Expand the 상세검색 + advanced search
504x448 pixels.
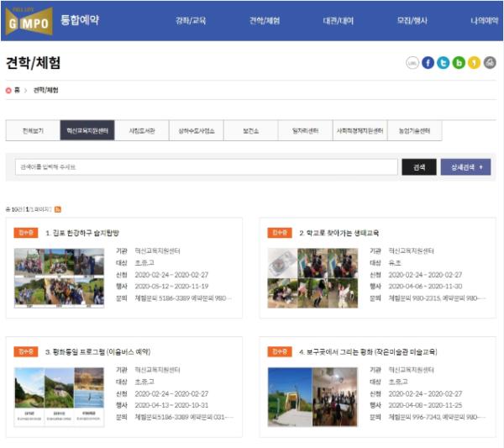[465, 167]
